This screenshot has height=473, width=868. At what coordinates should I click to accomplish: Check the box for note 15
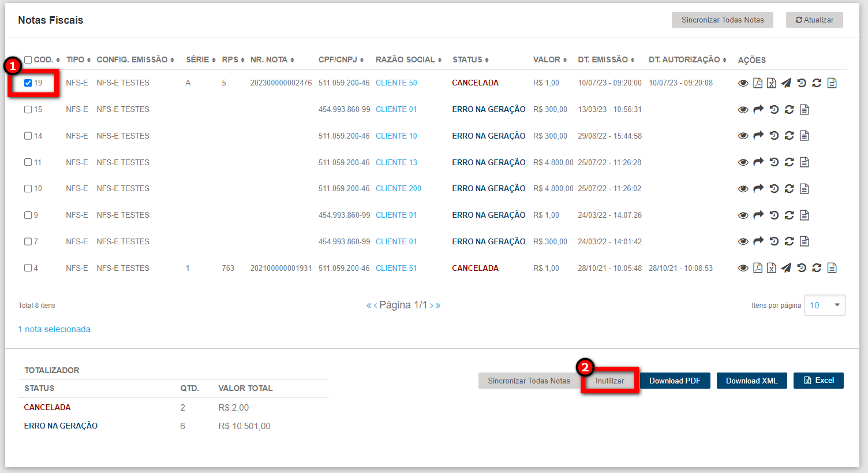coord(28,110)
